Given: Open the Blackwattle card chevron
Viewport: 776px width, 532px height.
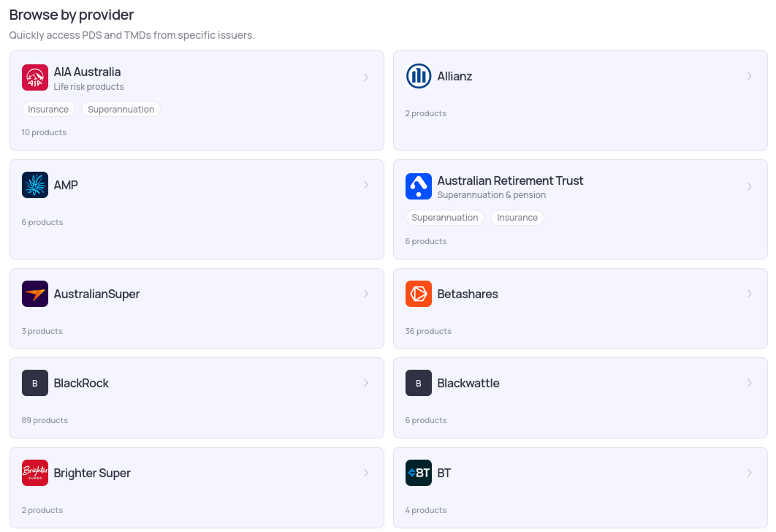Looking at the screenshot, I should click(x=749, y=383).
